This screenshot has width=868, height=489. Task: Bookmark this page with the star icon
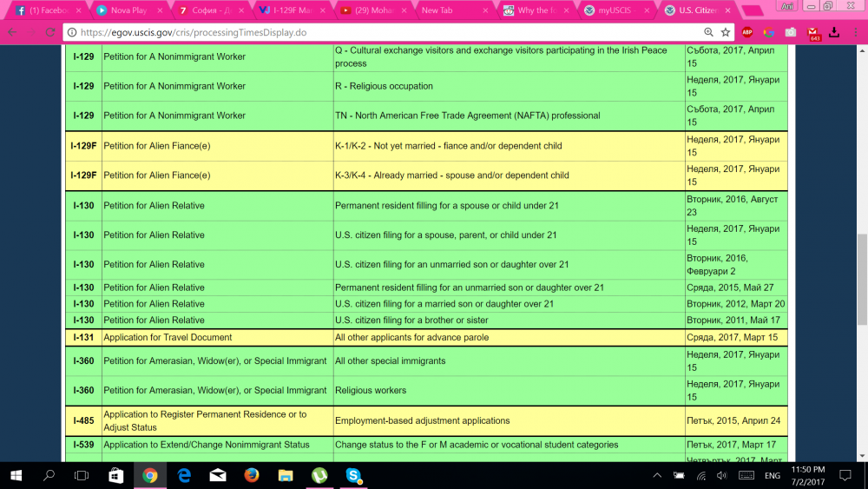coord(725,33)
